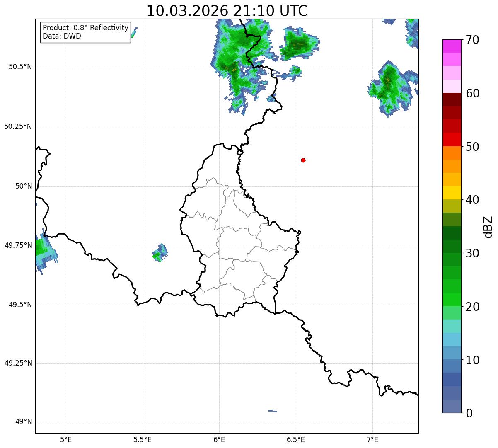Click the magenta top colorbar segment
The image size is (498, 448).
click(x=452, y=46)
